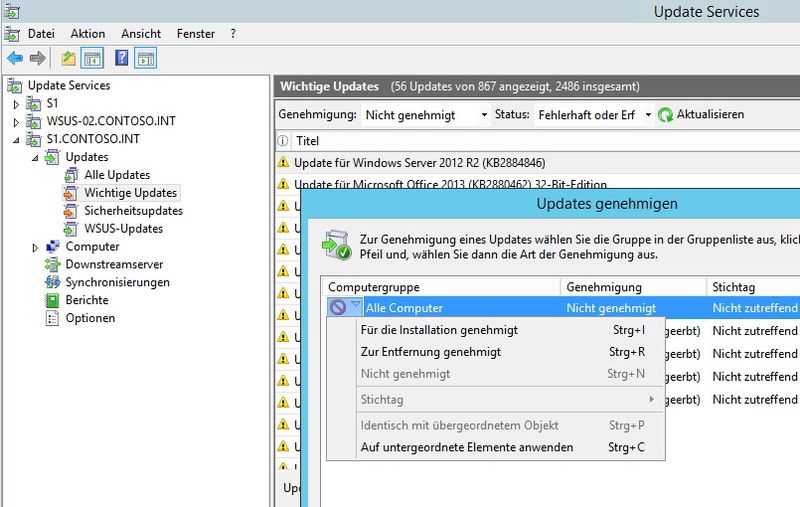The image size is (800, 507).
Task: Open the Datei menu
Action: (x=41, y=34)
